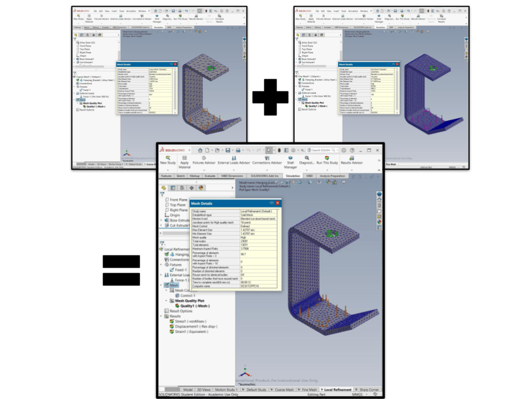532x399 pixels.
Task: Open the Coarse Mesh study tab at bottom
Action: tap(282, 390)
